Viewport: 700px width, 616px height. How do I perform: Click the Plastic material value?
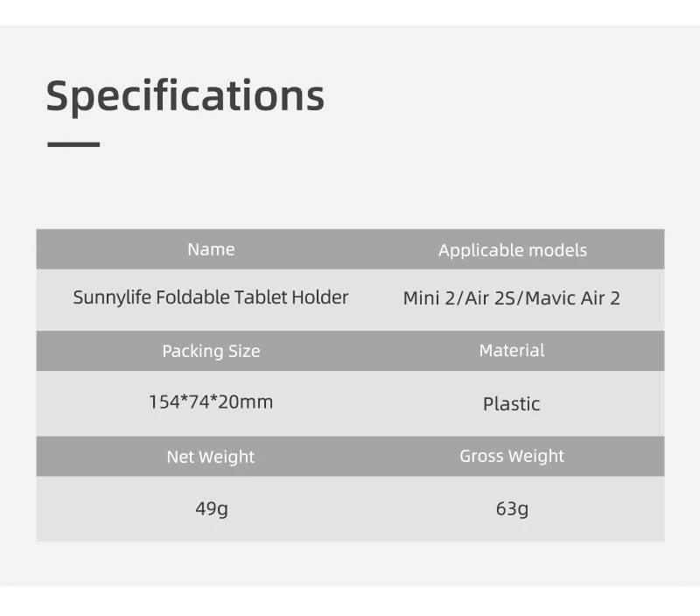(x=512, y=403)
